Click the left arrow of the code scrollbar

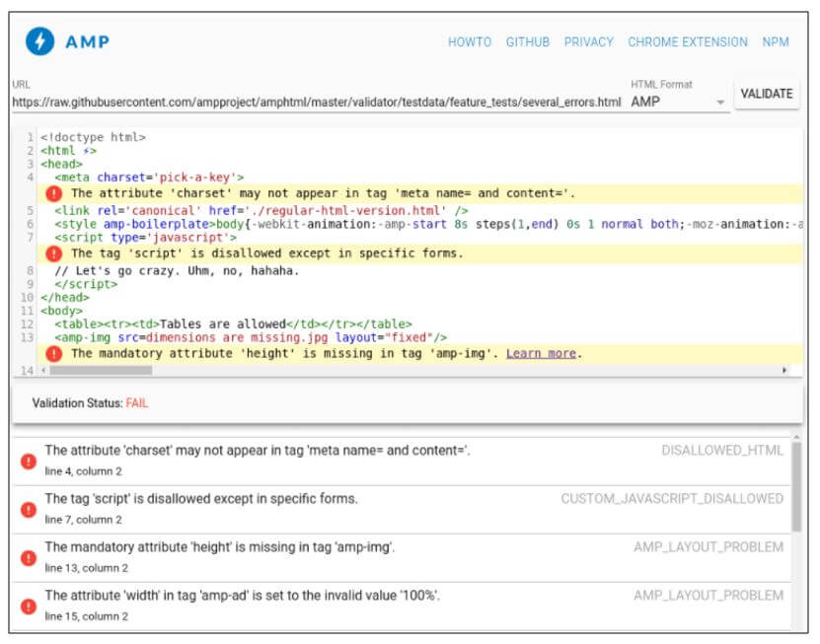[43, 370]
